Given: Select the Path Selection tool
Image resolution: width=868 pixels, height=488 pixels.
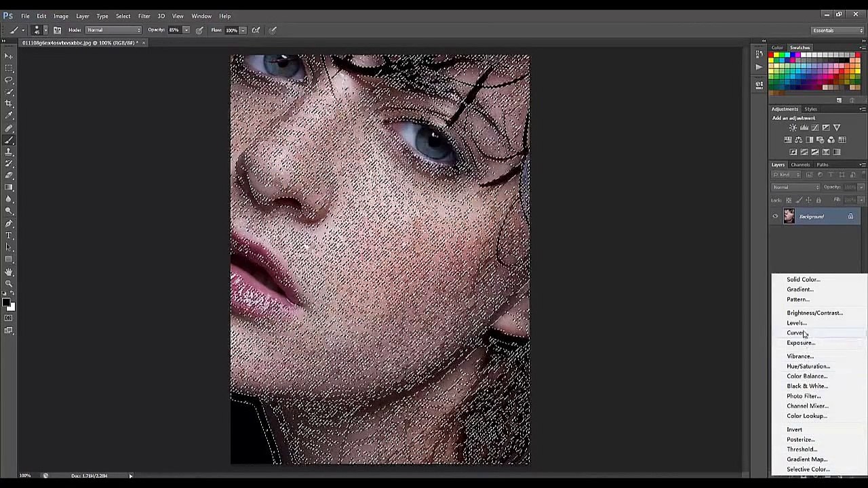Looking at the screenshot, I should tap(9, 247).
